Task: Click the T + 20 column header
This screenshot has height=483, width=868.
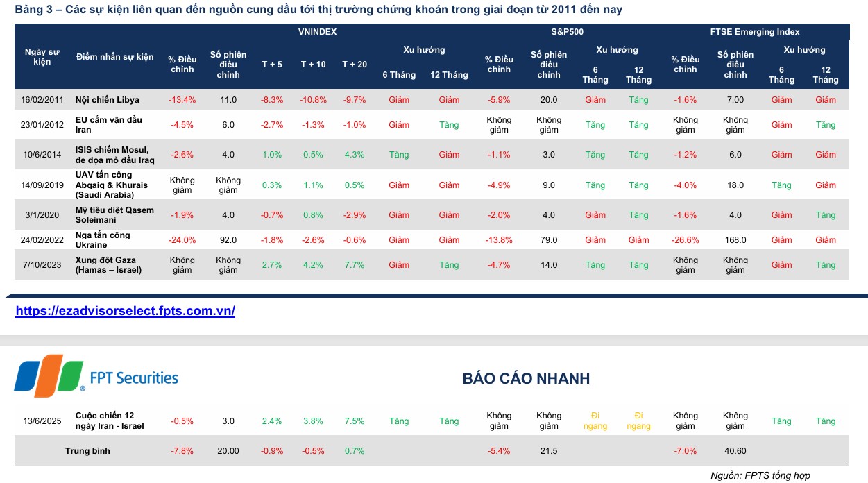Action: pos(355,64)
